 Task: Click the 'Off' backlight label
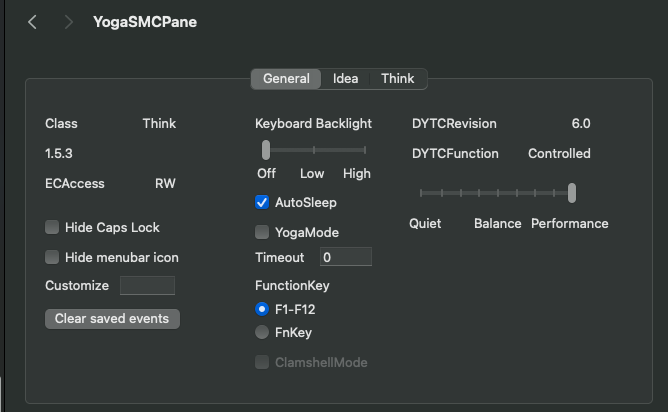coord(266,173)
